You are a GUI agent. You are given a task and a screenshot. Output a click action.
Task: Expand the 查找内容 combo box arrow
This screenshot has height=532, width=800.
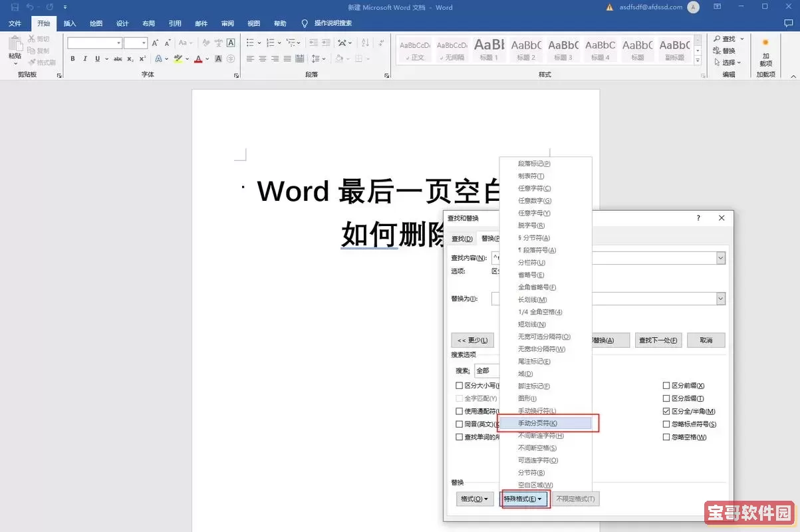720,258
